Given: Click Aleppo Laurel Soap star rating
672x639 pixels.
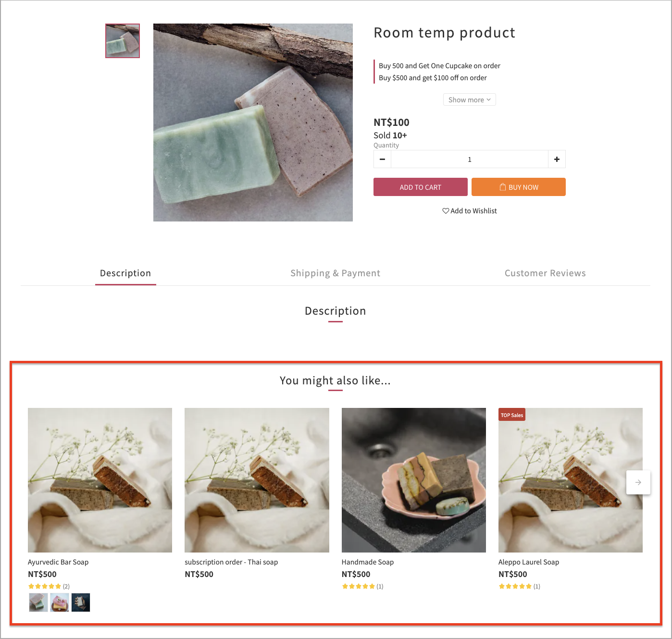Looking at the screenshot, I should tap(515, 586).
